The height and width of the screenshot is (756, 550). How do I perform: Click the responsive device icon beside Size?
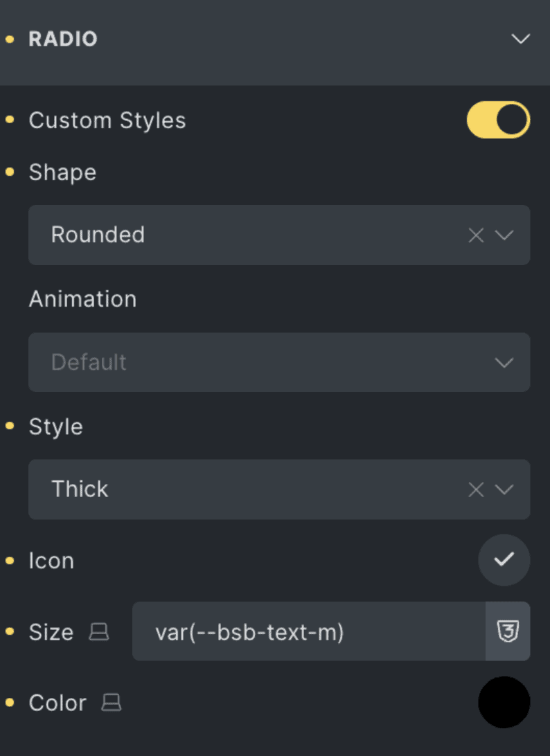[x=100, y=632]
